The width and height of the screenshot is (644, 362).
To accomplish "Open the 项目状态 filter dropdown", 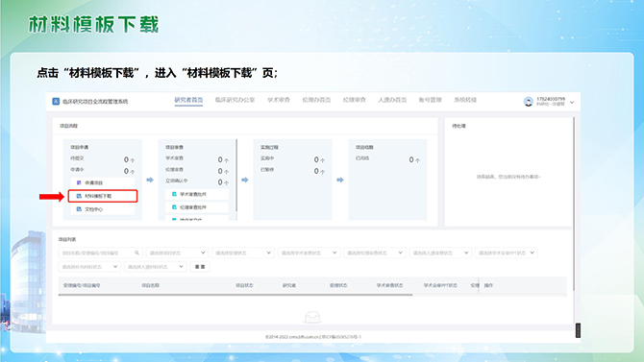I will (x=177, y=253).
